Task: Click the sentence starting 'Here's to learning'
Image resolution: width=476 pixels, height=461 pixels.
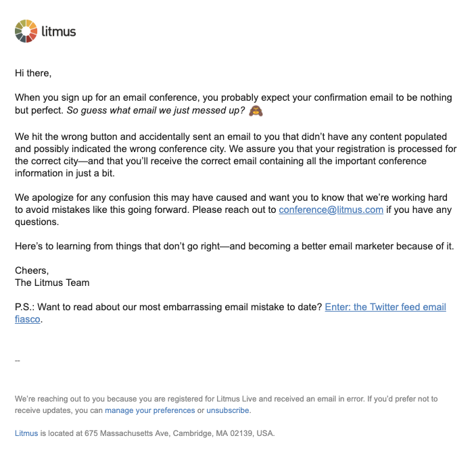Action: pos(235,246)
